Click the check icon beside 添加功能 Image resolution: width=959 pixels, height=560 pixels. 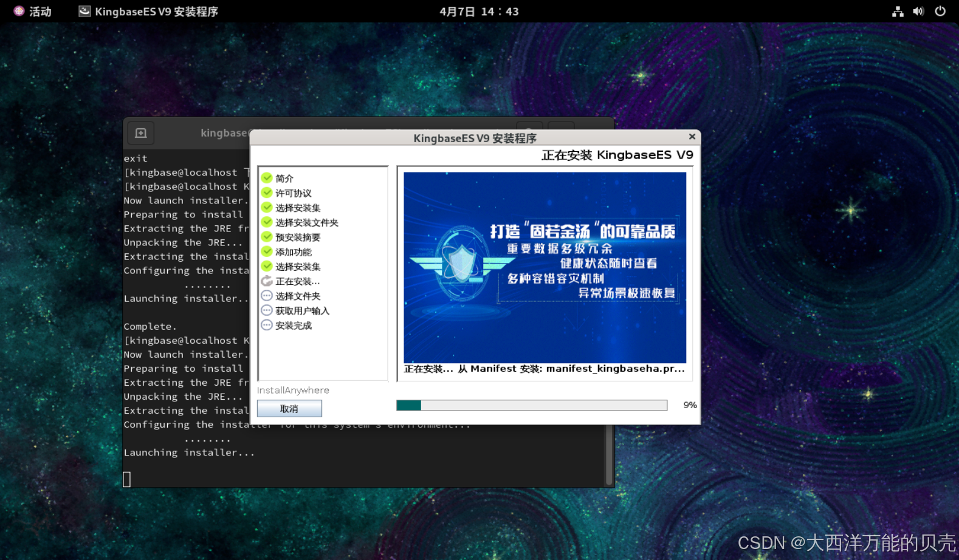pyautogui.click(x=267, y=251)
